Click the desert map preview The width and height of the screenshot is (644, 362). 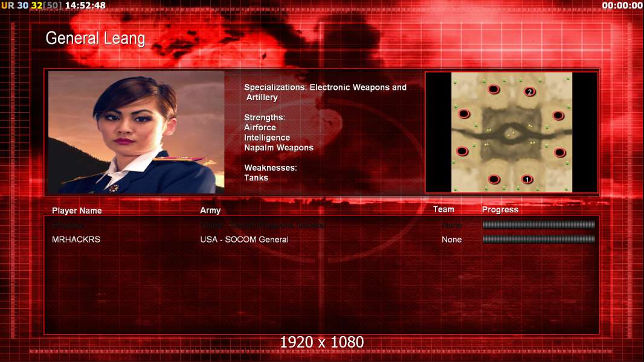511,132
